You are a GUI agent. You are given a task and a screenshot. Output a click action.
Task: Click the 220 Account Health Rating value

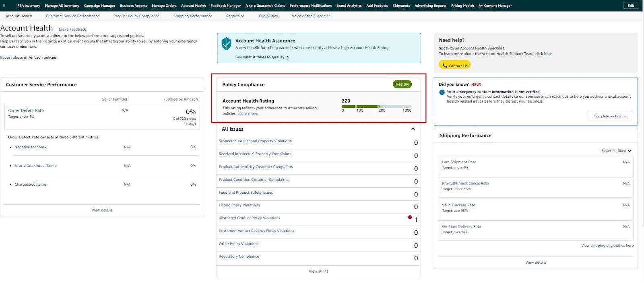[346, 101]
